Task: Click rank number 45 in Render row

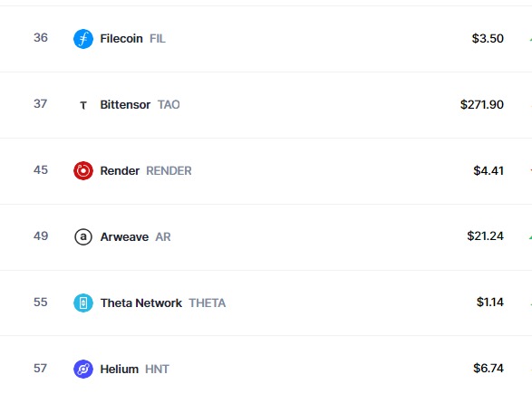Action: point(41,170)
